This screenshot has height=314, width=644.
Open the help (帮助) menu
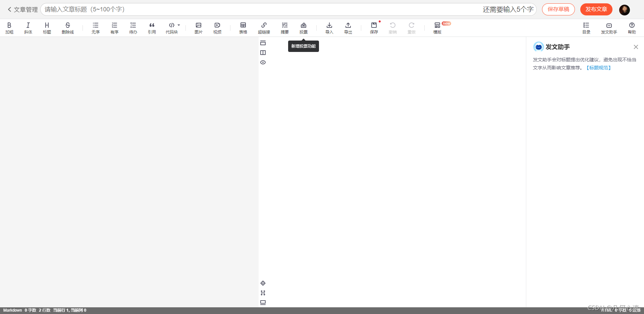pyautogui.click(x=632, y=28)
